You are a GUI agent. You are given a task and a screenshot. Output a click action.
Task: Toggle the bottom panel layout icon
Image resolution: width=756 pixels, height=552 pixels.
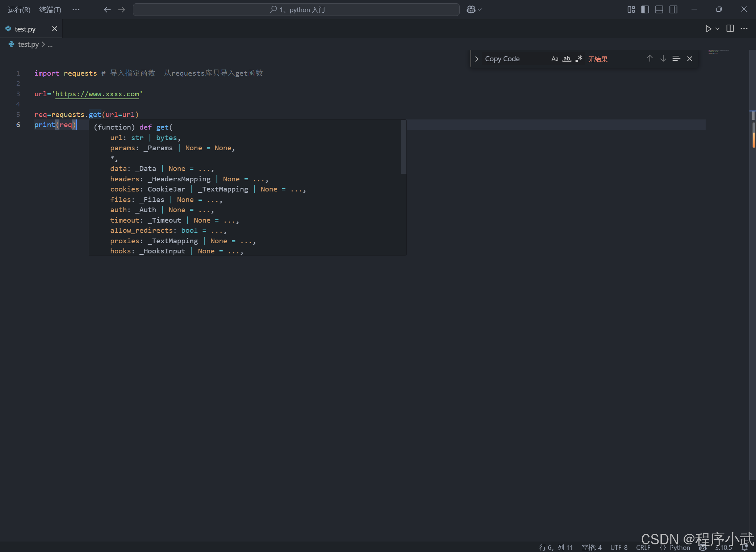pos(659,9)
